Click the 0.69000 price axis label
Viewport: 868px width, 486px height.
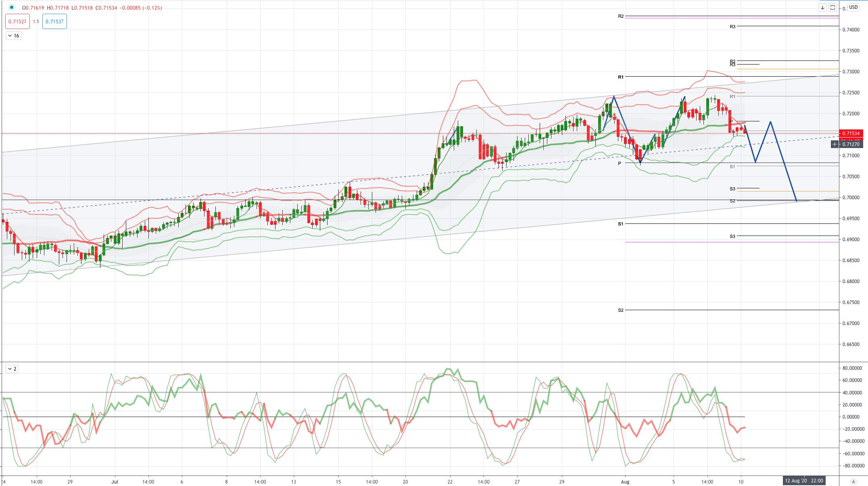pyautogui.click(x=851, y=240)
